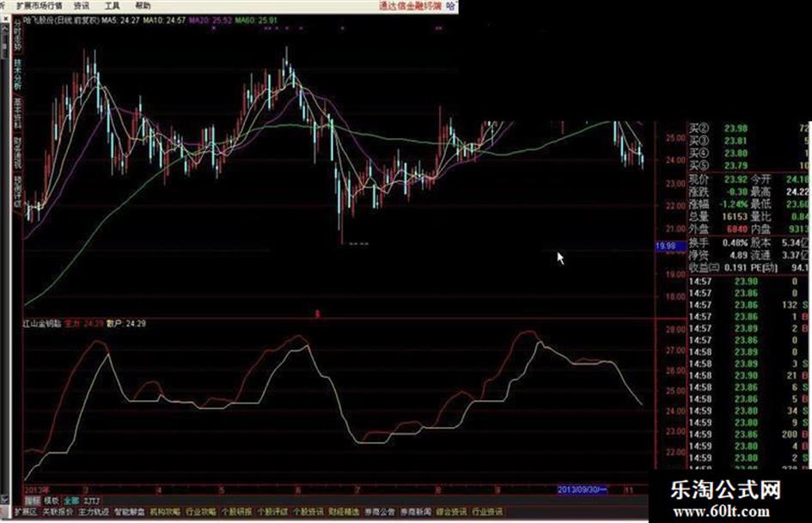Viewport: 812px width, 523px height.
Task: Open the 财经精选 bottom tab
Action: [344, 512]
